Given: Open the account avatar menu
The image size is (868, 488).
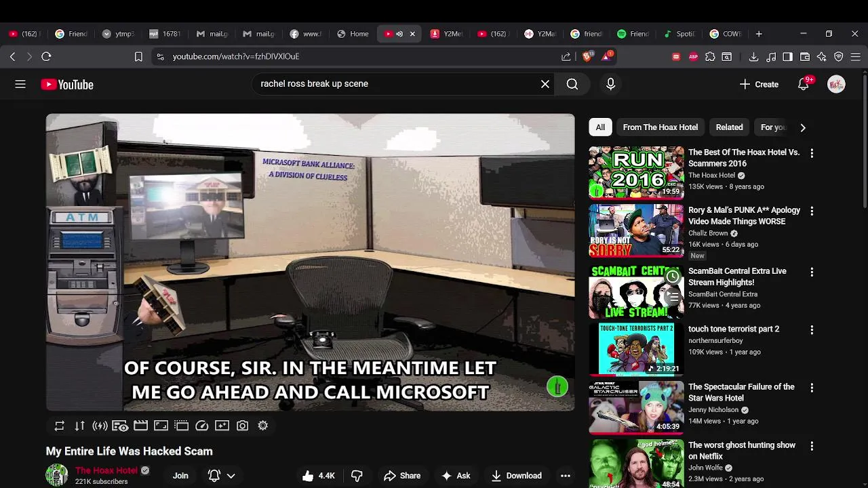Looking at the screenshot, I should pos(836,84).
